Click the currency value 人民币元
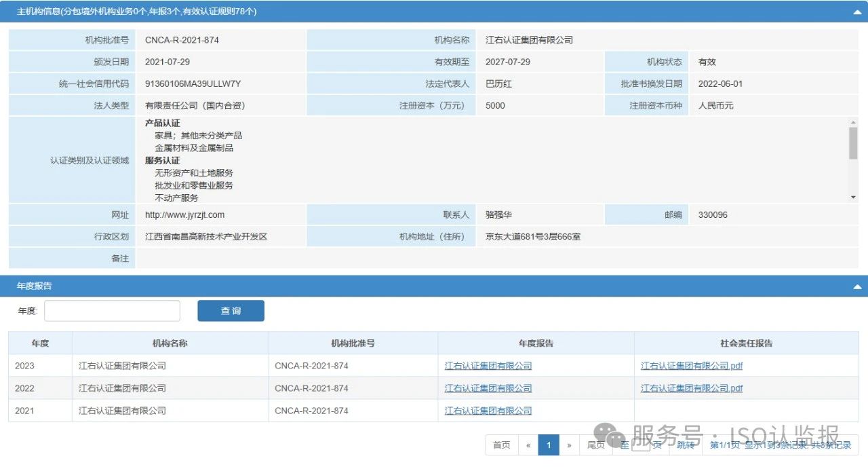This screenshot has width=868, height=471. pos(716,106)
